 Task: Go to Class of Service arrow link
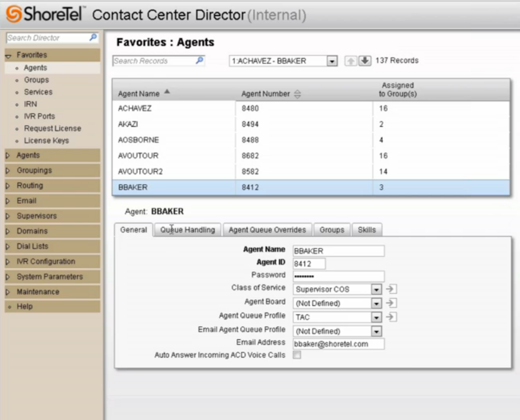(392, 289)
